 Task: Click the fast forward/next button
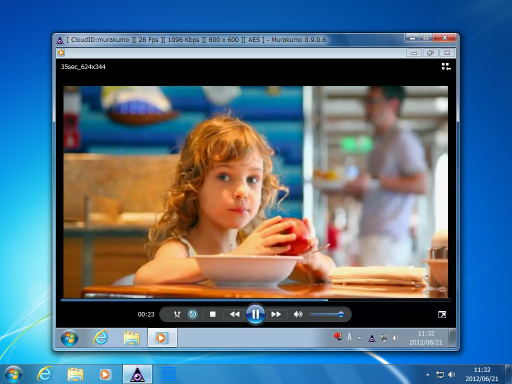pos(276,314)
